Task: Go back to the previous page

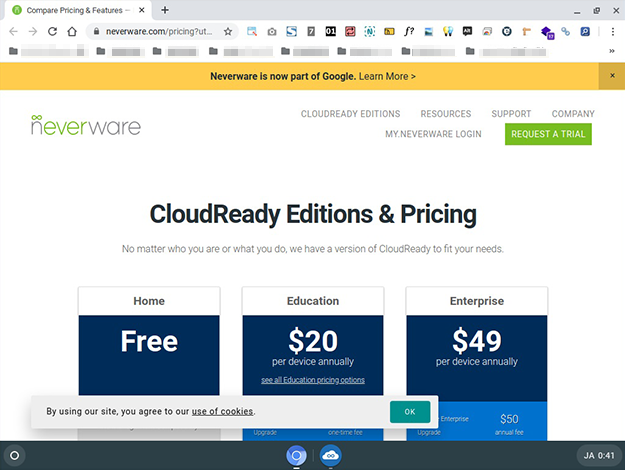Action: 13,31
